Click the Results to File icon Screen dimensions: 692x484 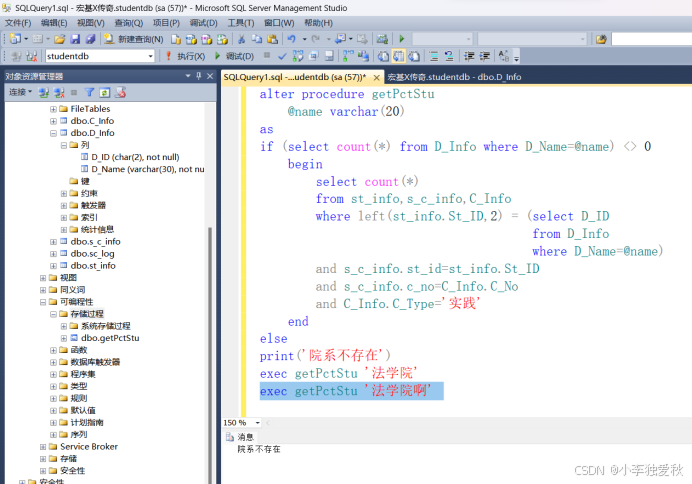pos(414,56)
